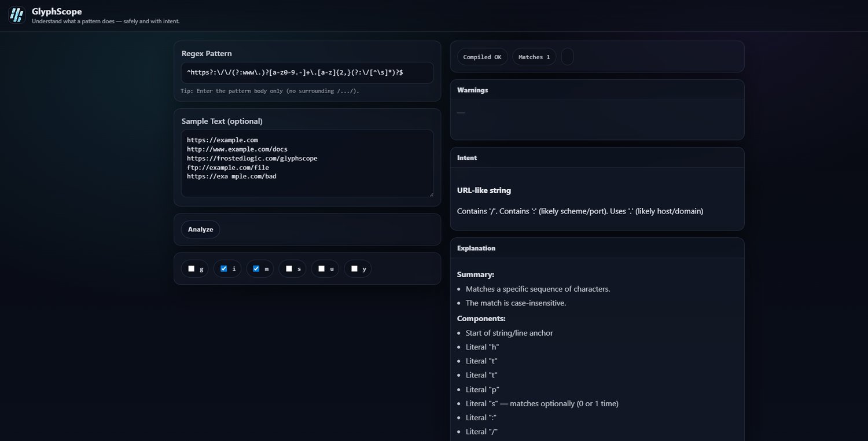Enable the dotall 's' flag checkbox
The width and height of the screenshot is (868, 441).
coord(289,269)
